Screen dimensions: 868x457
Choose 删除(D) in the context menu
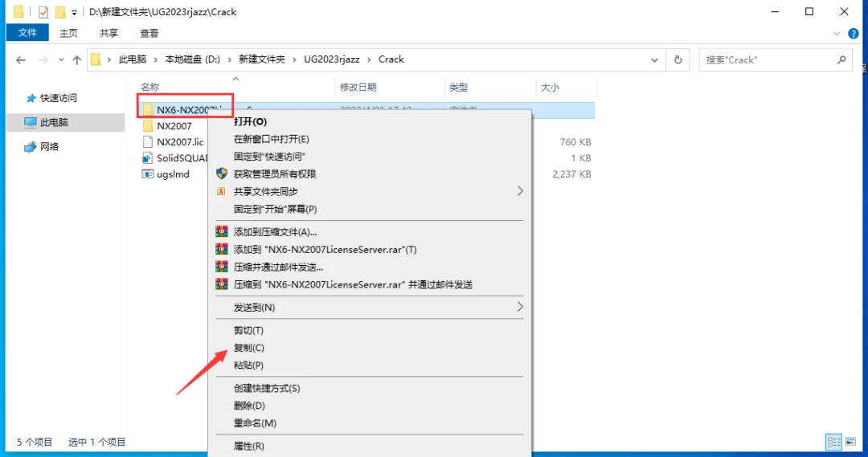[369, 406]
